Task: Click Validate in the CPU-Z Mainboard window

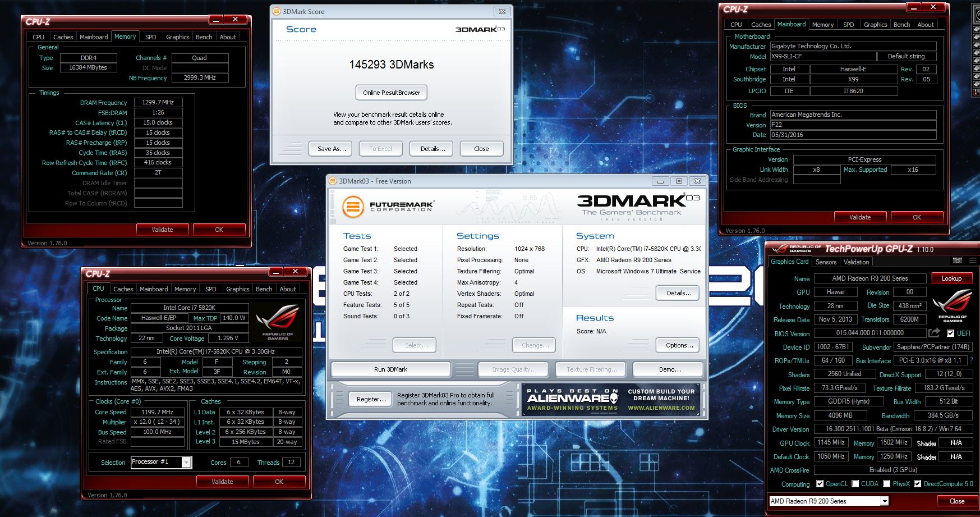Action: point(860,217)
